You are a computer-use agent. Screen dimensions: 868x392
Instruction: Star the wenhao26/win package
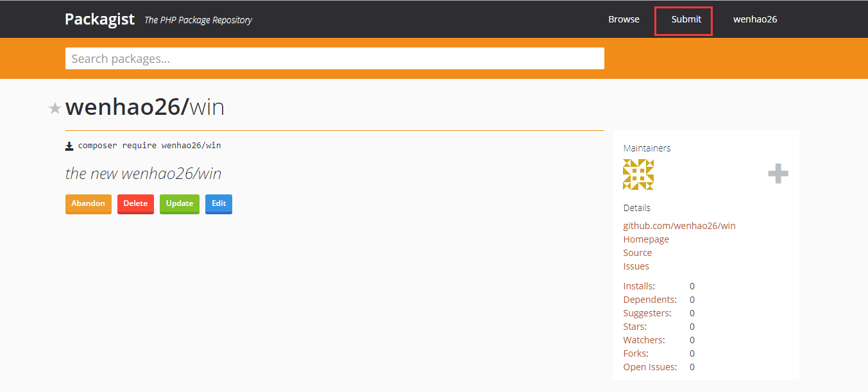click(55, 108)
